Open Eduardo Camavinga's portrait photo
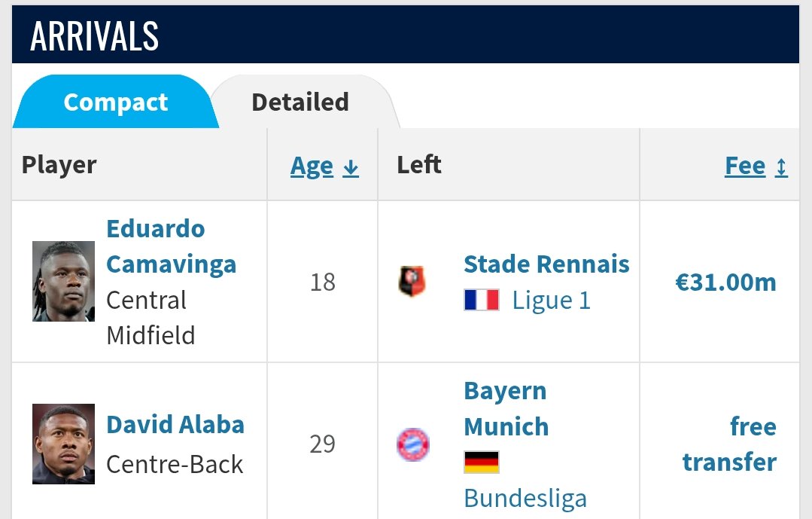The width and height of the screenshot is (812, 519). coord(64,281)
